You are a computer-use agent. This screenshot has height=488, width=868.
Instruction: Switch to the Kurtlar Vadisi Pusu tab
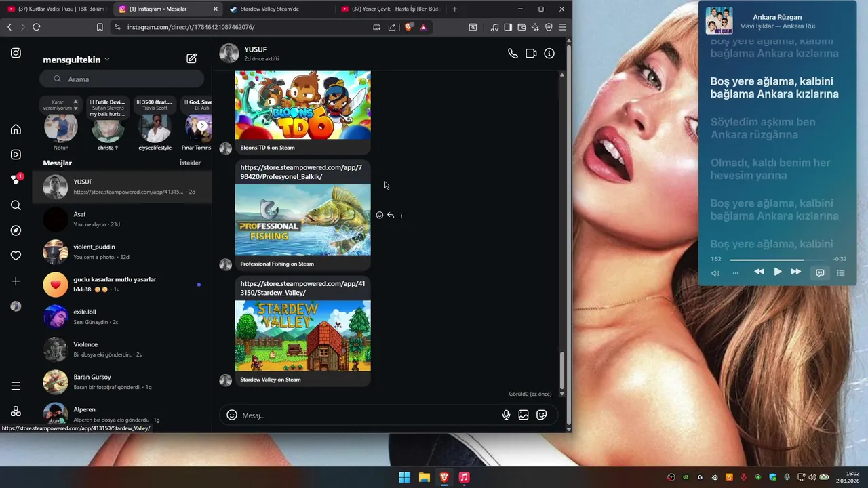[x=56, y=9]
